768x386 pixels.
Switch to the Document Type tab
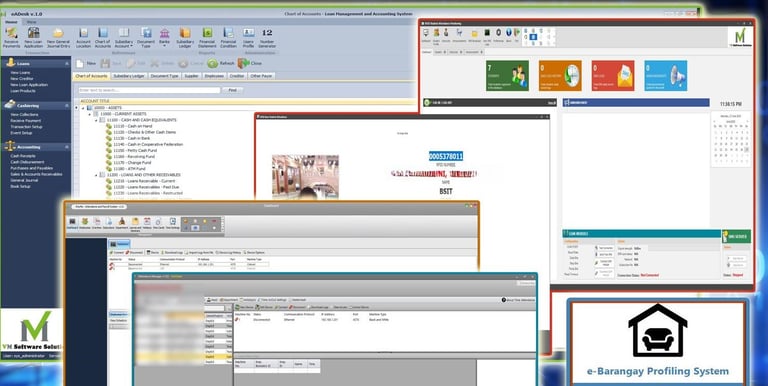pyautogui.click(x=165, y=76)
